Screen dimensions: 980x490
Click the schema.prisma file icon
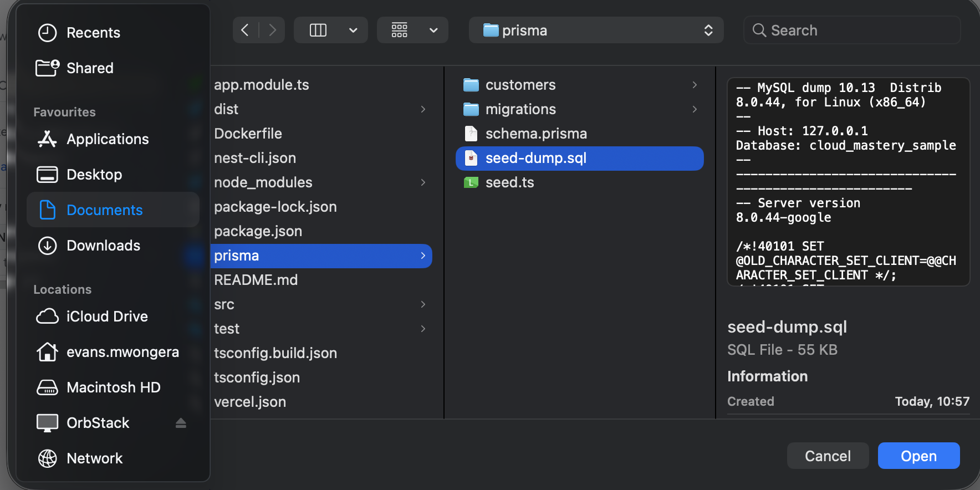point(471,134)
